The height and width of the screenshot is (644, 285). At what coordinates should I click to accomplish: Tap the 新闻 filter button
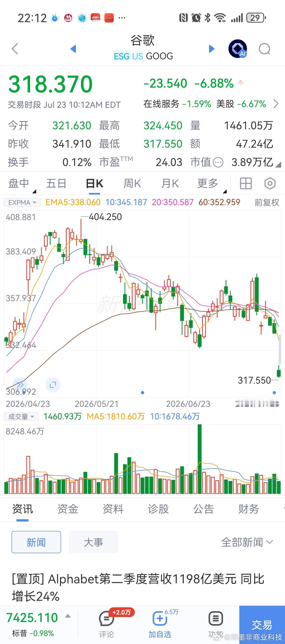pos(36,542)
